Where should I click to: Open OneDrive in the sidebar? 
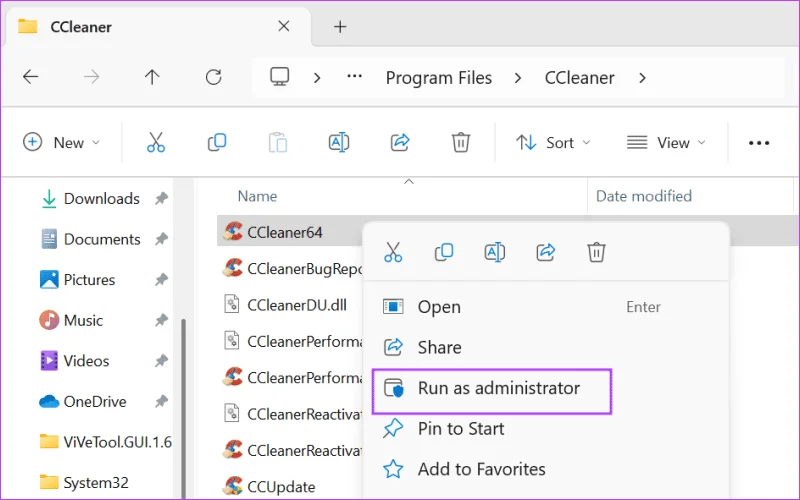click(94, 402)
